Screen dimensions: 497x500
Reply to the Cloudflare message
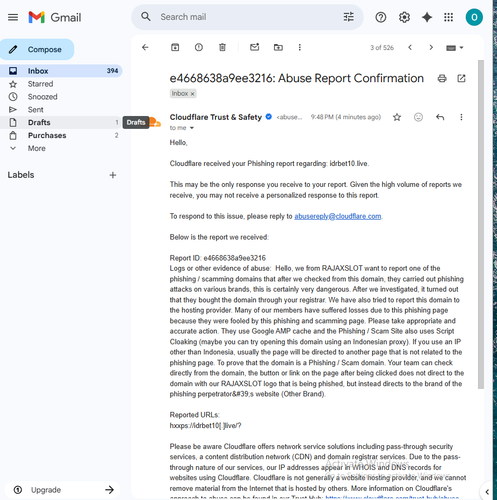(x=440, y=117)
